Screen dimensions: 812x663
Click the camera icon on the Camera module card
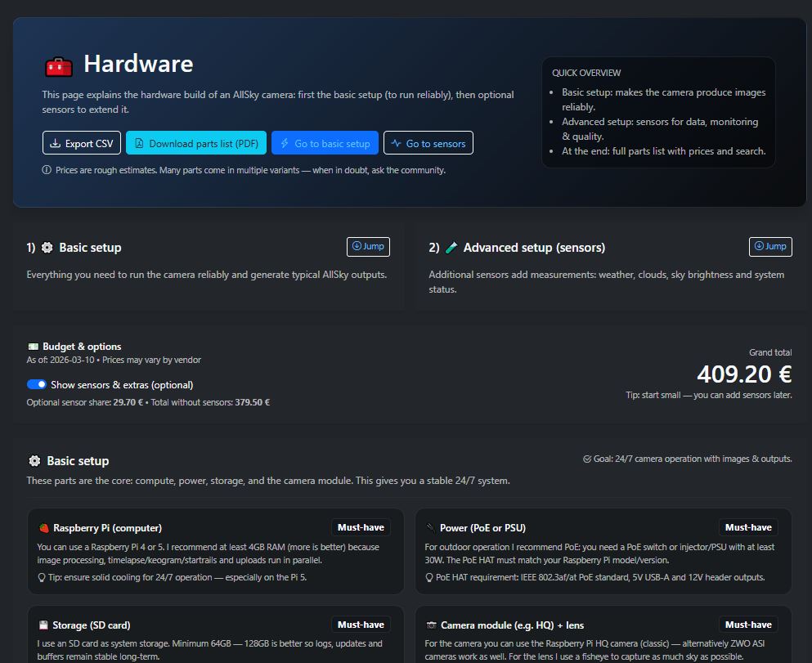pos(431,624)
